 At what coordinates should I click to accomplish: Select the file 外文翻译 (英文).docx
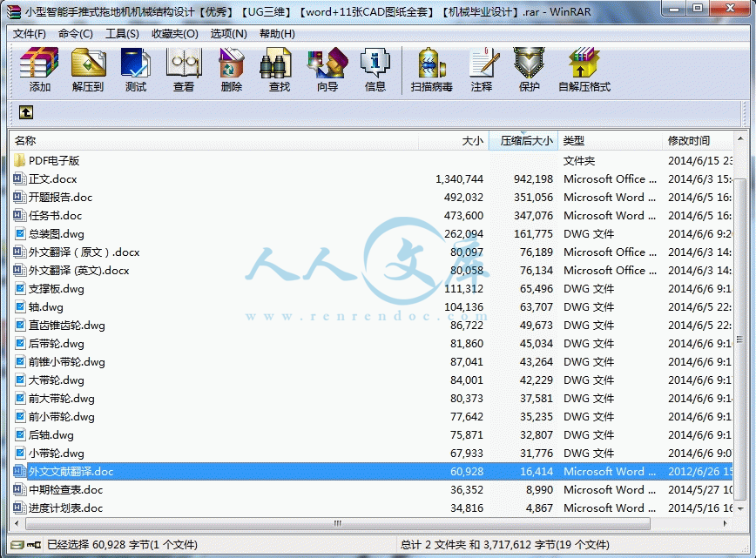(79, 271)
